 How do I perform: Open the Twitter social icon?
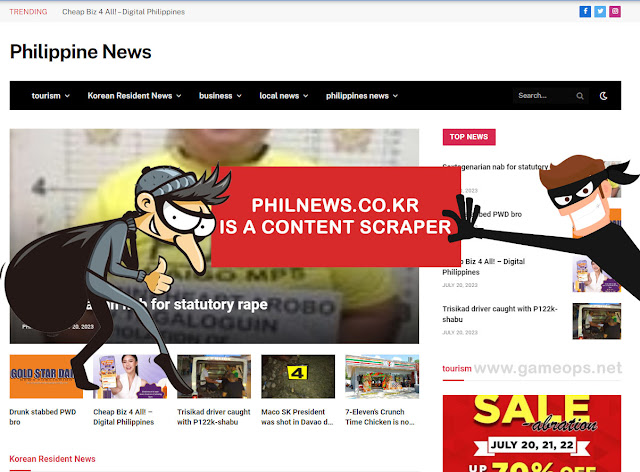600,11
